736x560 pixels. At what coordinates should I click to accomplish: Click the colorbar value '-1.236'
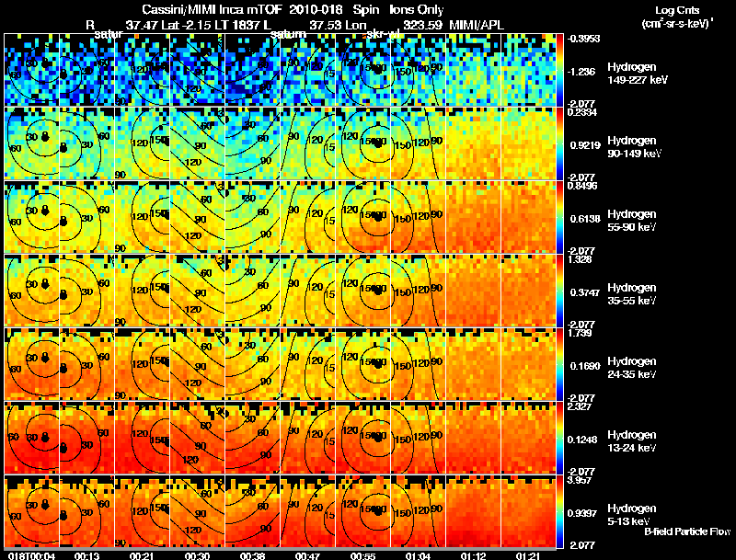[x=581, y=72]
